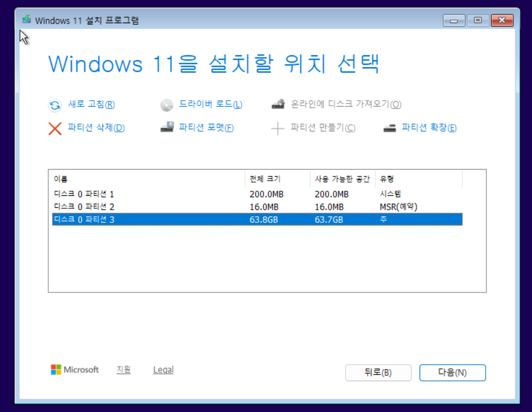Click the 온라인에 디스크 가져오기(O) label
This screenshot has height=412, width=532.
pos(346,104)
